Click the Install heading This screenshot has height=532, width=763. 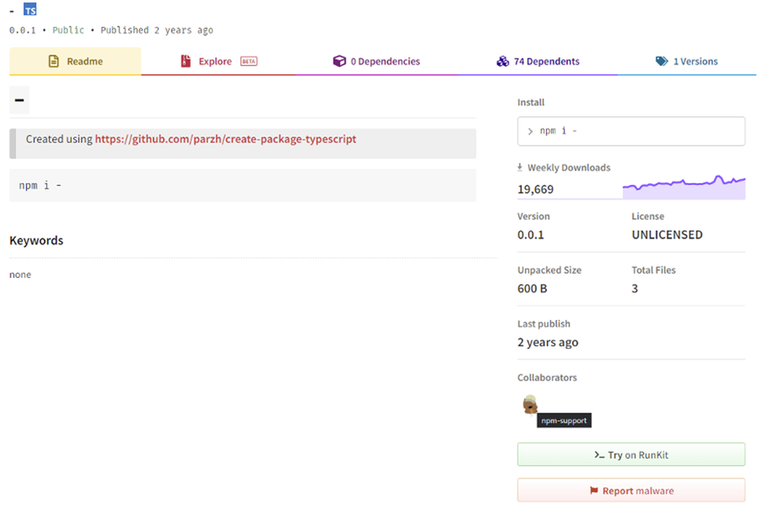pos(531,102)
